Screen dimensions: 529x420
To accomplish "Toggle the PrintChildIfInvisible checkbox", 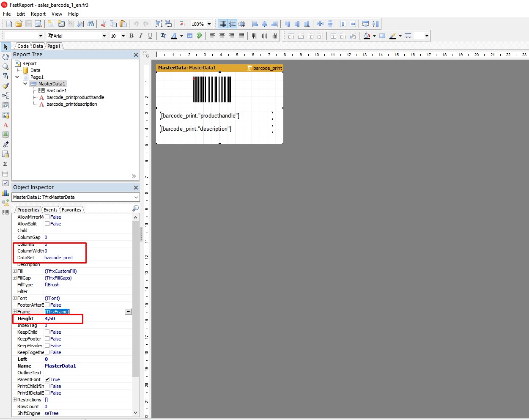I will coord(47,386).
